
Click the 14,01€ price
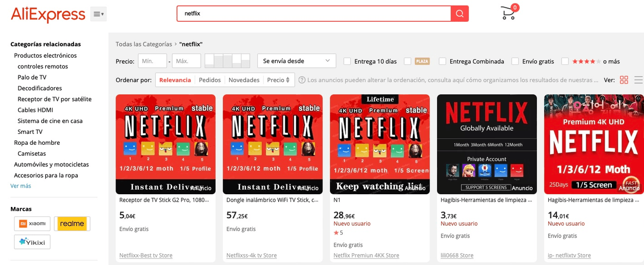click(559, 215)
